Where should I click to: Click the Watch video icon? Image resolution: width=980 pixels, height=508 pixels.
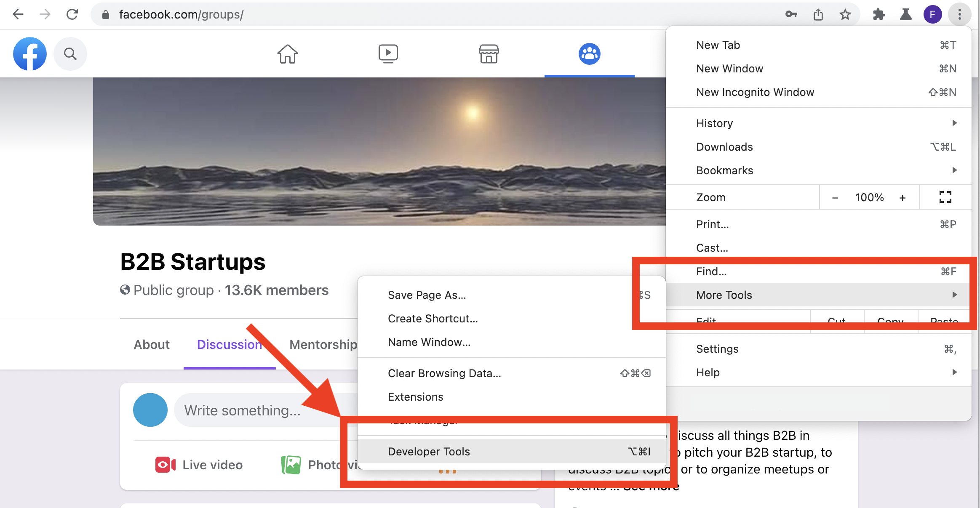tap(387, 53)
